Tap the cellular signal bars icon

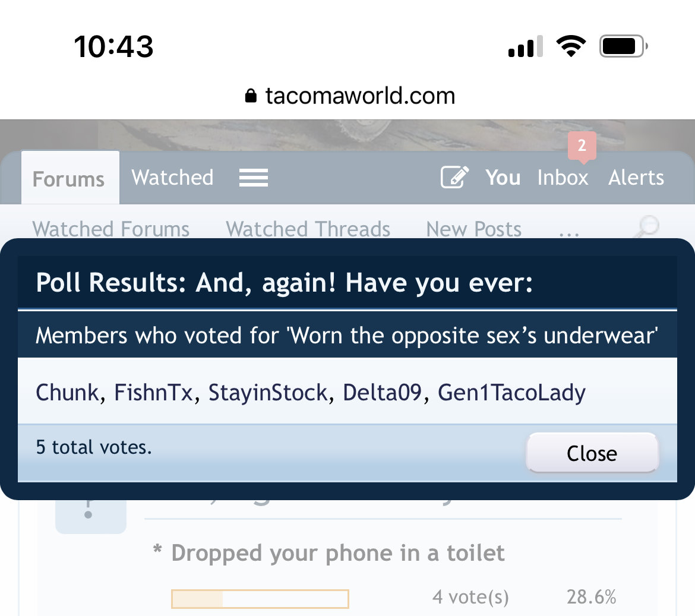tap(526, 46)
